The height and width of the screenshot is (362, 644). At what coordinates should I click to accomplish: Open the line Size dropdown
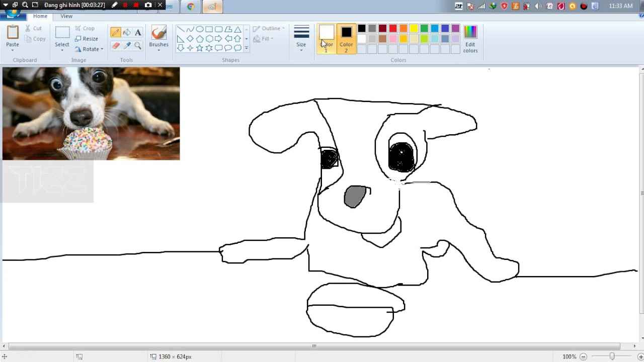301,39
